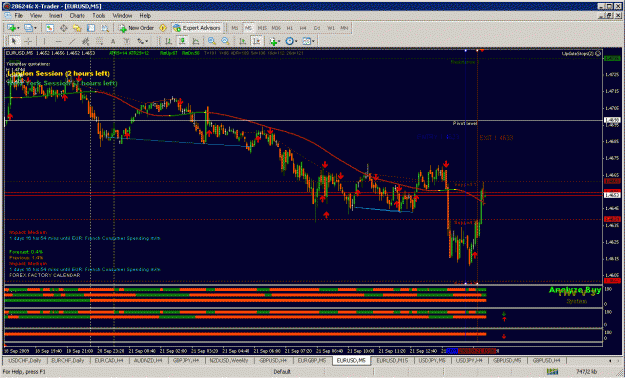The height and width of the screenshot is (378, 625).
Task: Click the London Session label on chart
Action: point(58,73)
